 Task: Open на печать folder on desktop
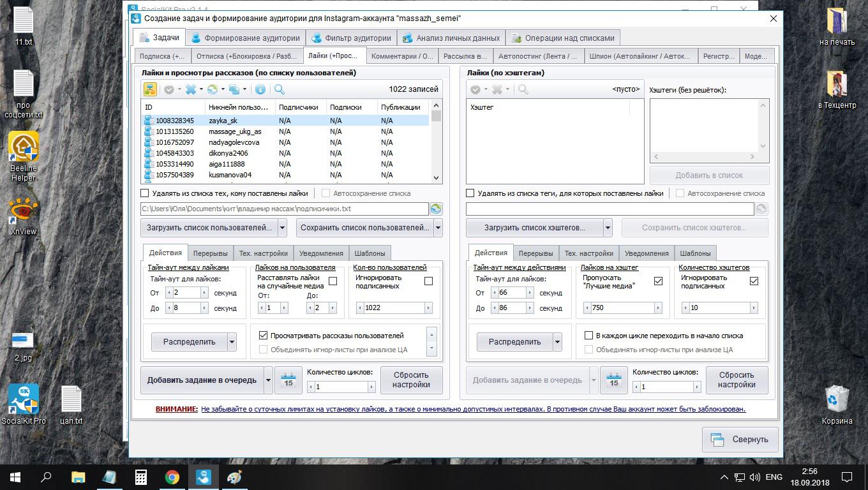click(x=837, y=27)
